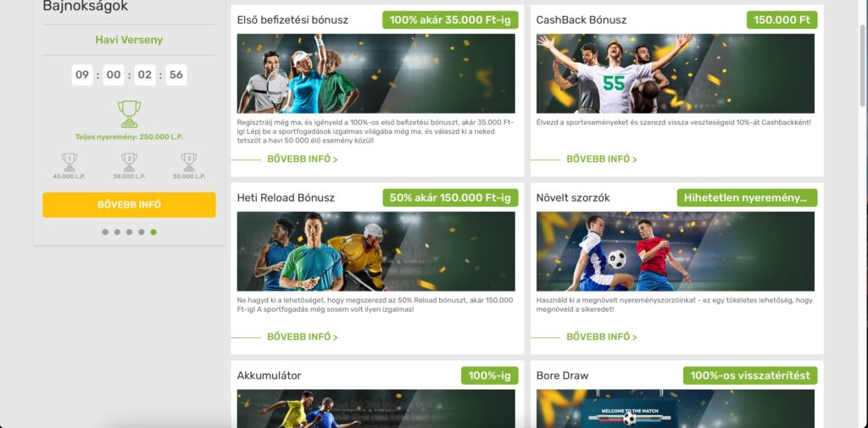Open BŐVEBB INFÓ for Heti Reload Bónusz

[x=303, y=336]
